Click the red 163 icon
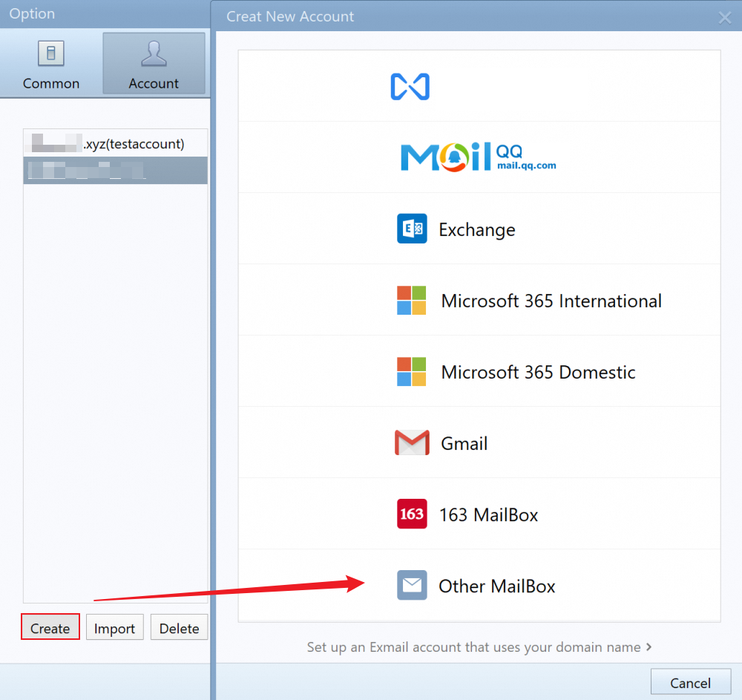Screen dimensions: 742x700 (x=412, y=514)
